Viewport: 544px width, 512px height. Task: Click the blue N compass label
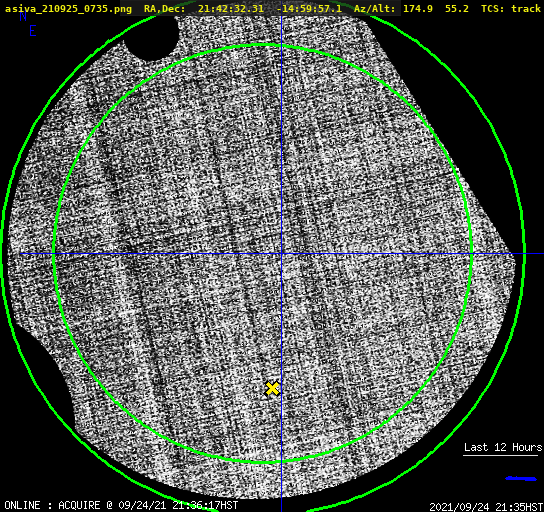click(23, 16)
